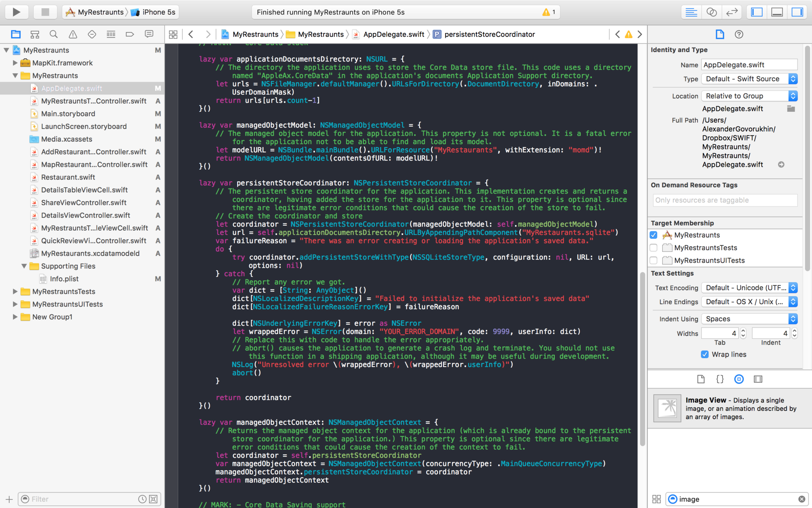The image size is (812, 508).
Task: Open the Location dropdown
Action: pos(749,96)
